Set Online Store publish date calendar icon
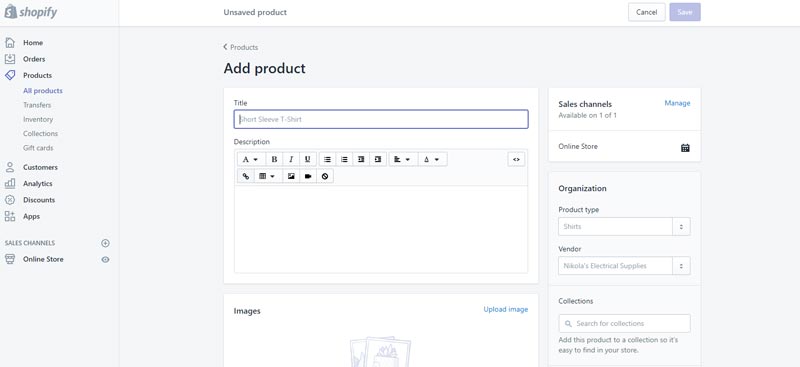The width and height of the screenshot is (800, 367). [685, 148]
